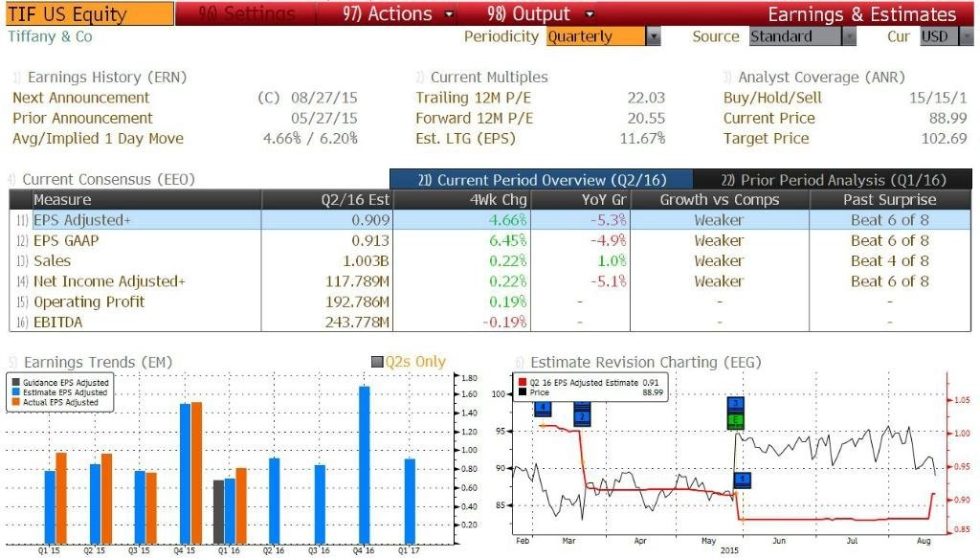The image size is (980, 558).
Task: Click the blue revision marker labeled 1
Action: point(742,480)
